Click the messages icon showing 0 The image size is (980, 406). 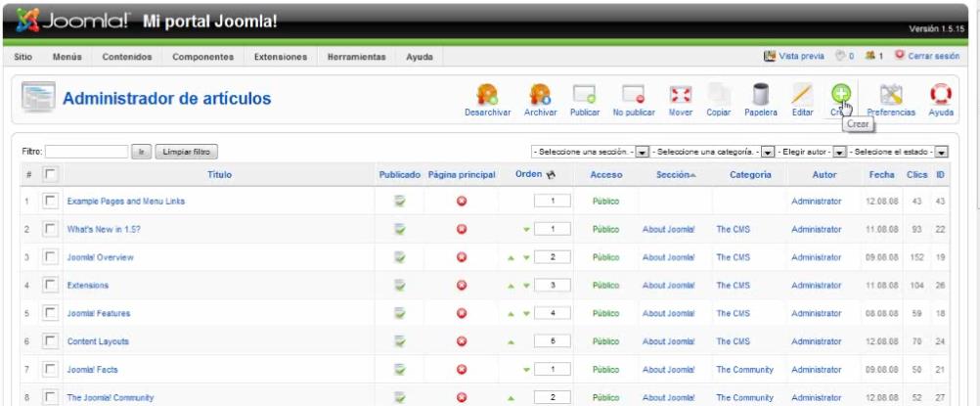[x=840, y=56]
